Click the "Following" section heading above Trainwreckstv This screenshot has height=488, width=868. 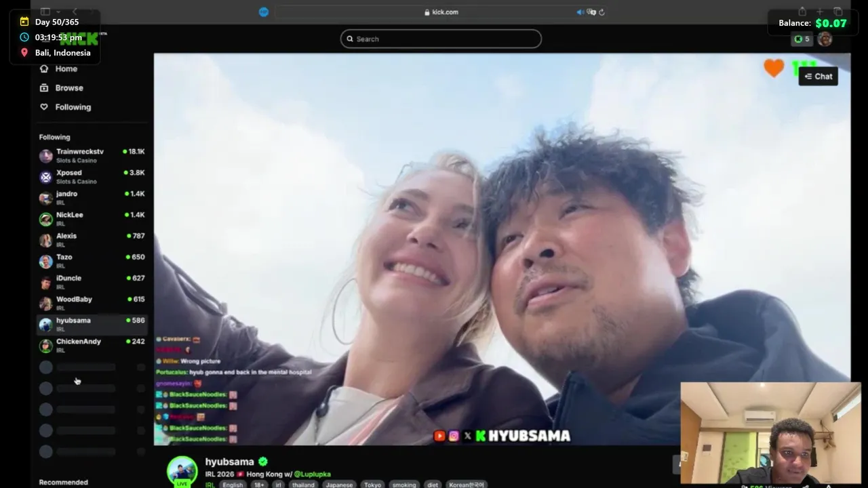[54, 137]
